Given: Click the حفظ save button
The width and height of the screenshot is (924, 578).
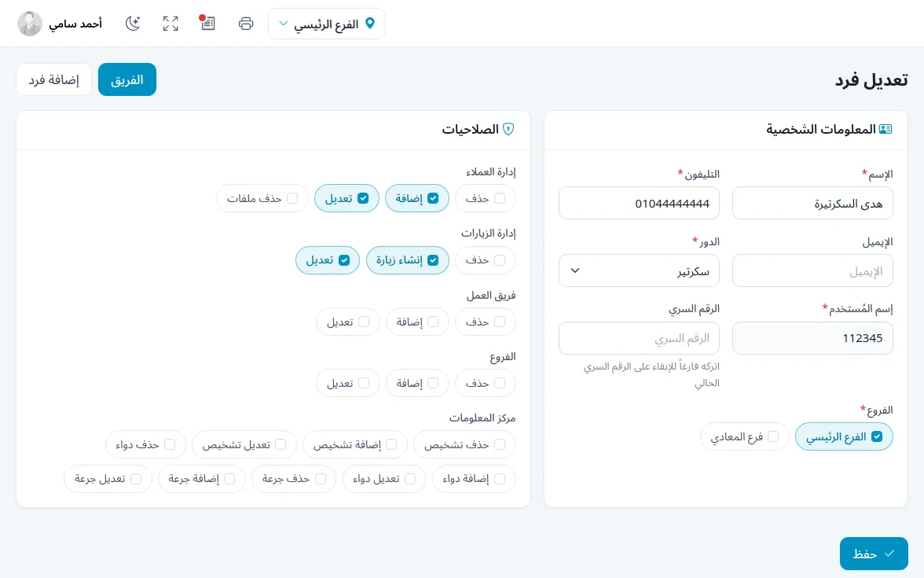Looking at the screenshot, I should [874, 554].
